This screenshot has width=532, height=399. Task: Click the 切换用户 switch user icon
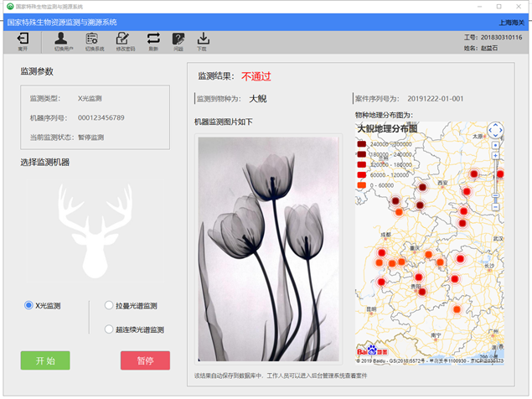[x=61, y=40]
